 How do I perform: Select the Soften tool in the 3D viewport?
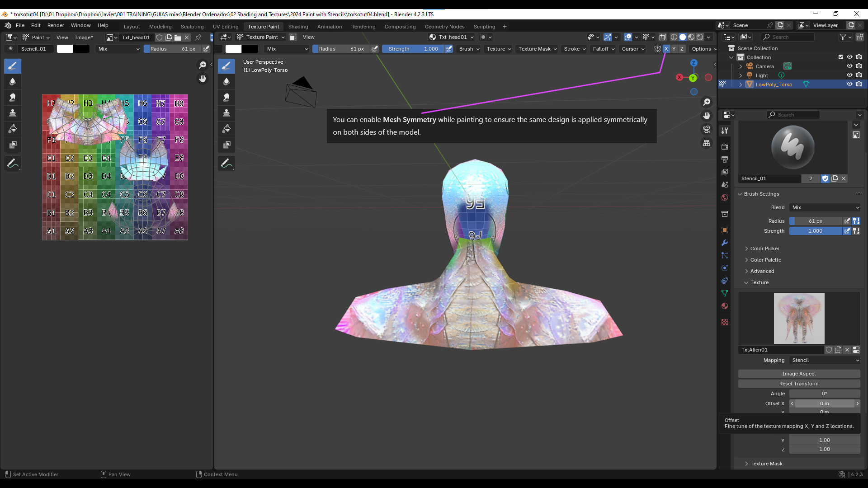tap(226, 82)
